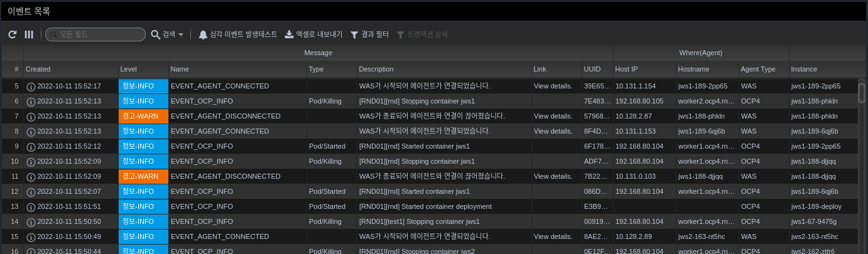The image size is (868, 254).
Task: Click the refresh icon in the toolbar
Action: 13,34
